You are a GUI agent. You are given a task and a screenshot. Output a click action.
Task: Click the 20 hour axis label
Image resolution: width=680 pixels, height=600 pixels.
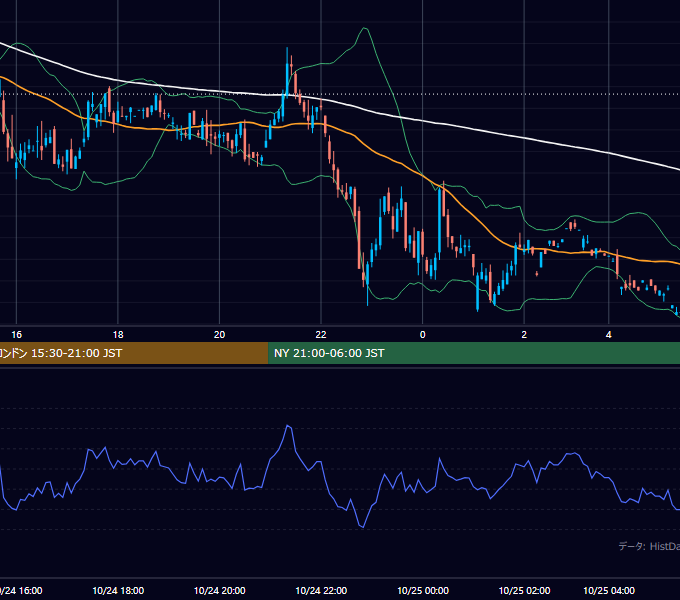click(x=219, y=335)
